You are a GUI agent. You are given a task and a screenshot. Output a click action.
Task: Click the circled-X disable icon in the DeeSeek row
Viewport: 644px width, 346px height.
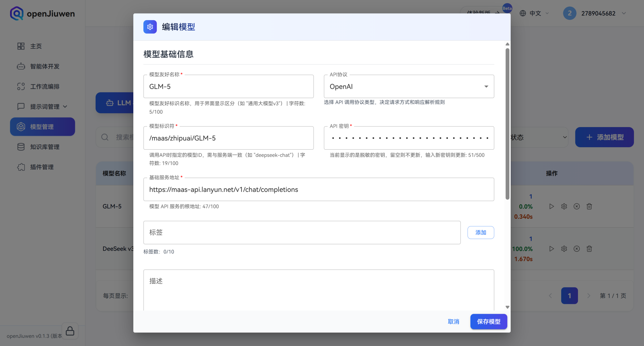click(577, 249)
